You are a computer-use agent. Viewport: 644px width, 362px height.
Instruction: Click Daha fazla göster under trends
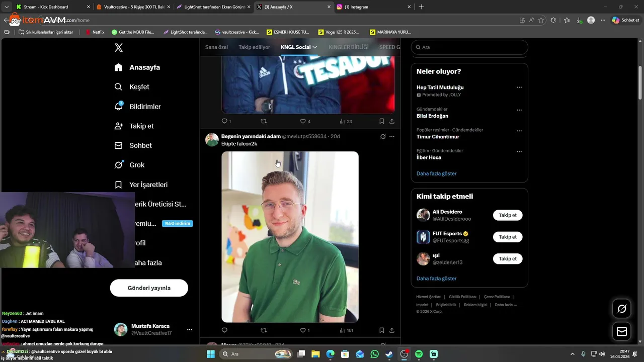(436, 173)
